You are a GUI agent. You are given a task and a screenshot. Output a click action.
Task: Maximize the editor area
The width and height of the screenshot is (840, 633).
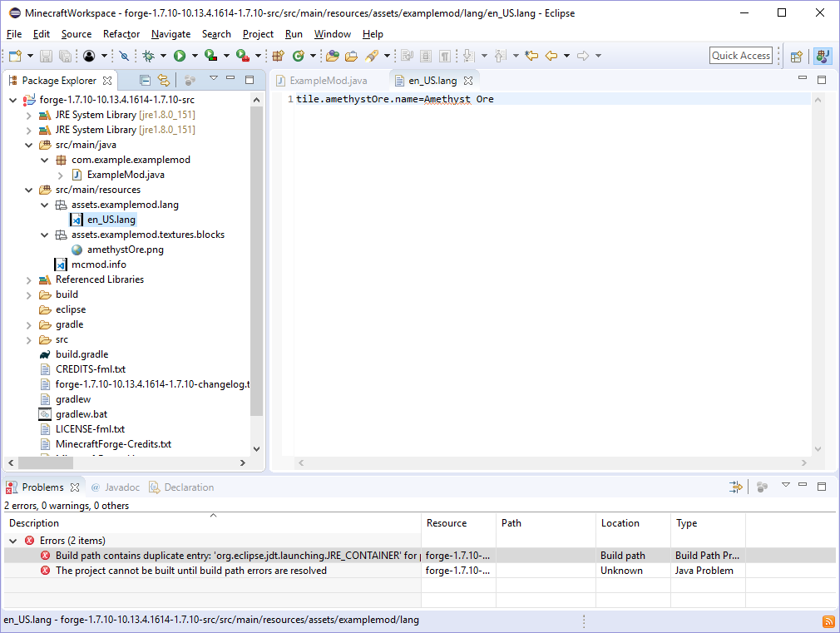(821, 79)
